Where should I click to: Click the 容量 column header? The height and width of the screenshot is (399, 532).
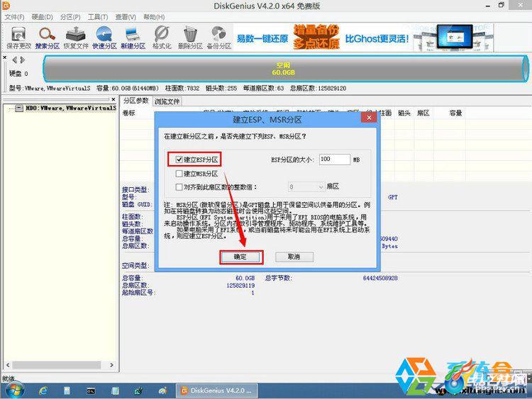pyautogui.click(x=455, y=113)
